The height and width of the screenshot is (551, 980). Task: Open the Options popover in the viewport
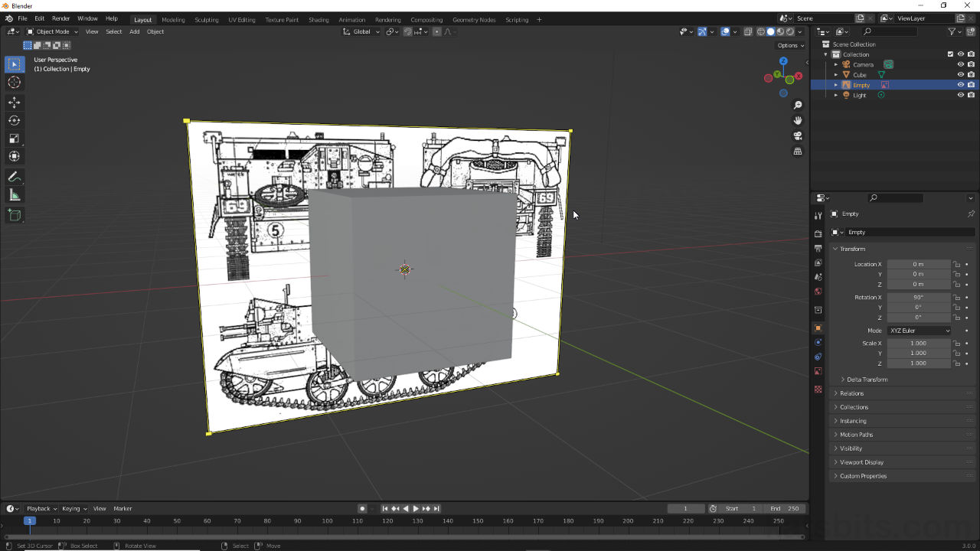(x=789, y=45)
